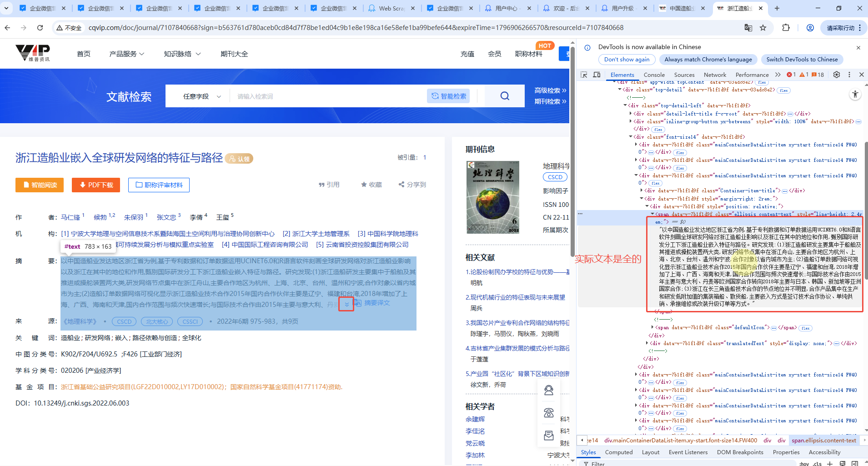This screenshot has height=466, width=868.
Task: Expand the inline-group-button div node
Action: click(x=631, y=121)
